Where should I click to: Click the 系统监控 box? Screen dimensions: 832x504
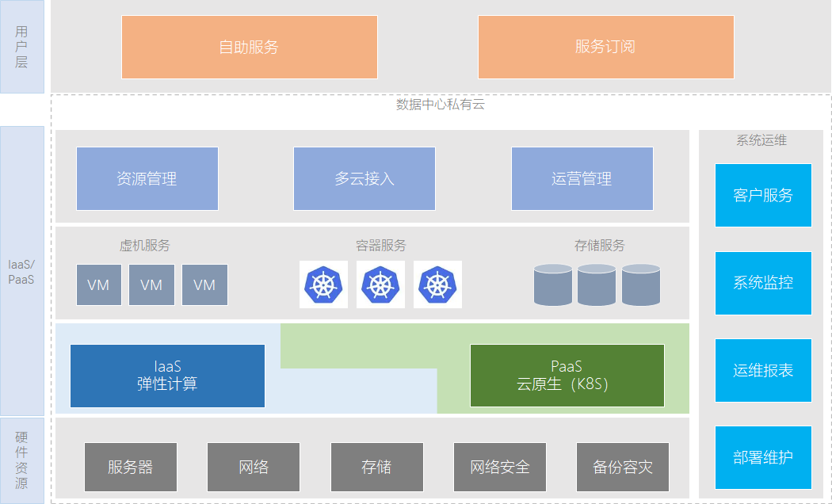pos(763,283)
